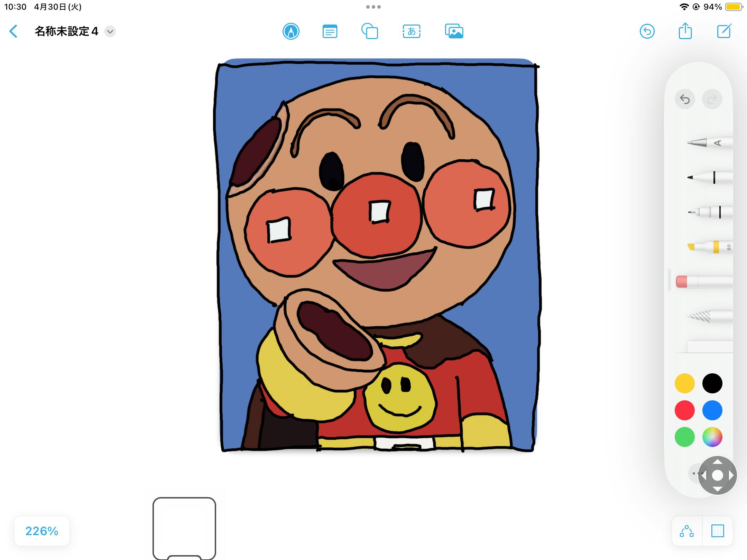Insert a sticky note
The image size is (747, 560).
tap(330, 31)
